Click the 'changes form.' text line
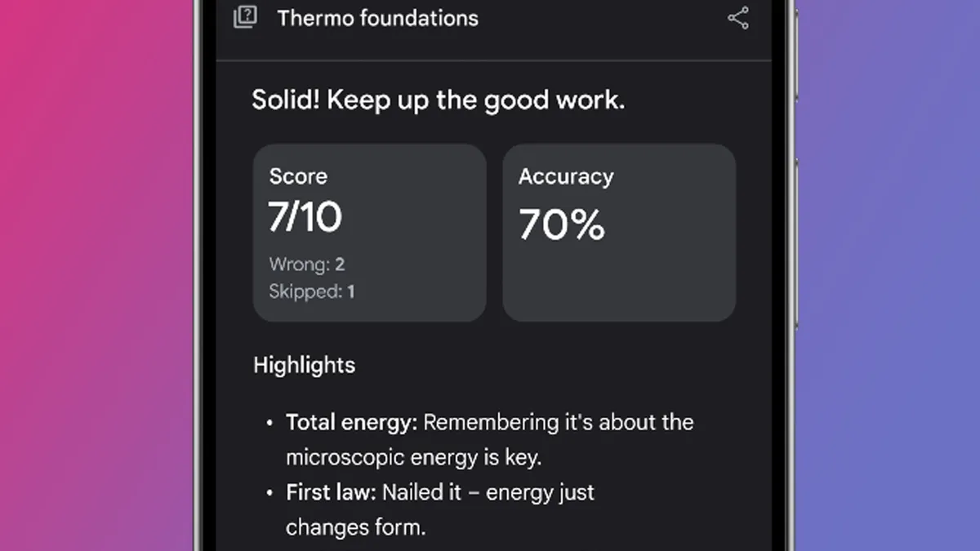Image resolution: width=980 pixels, height=551 pixels. 355,527
